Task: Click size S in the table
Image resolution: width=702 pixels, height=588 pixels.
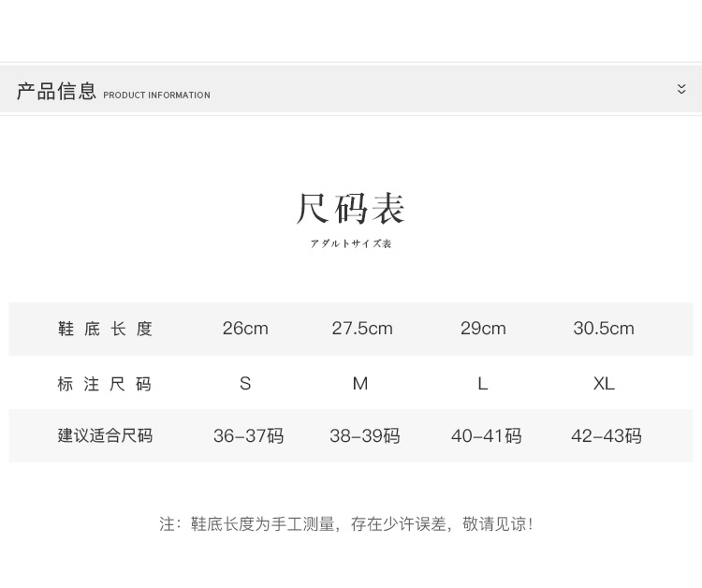Action: (245, 384)
